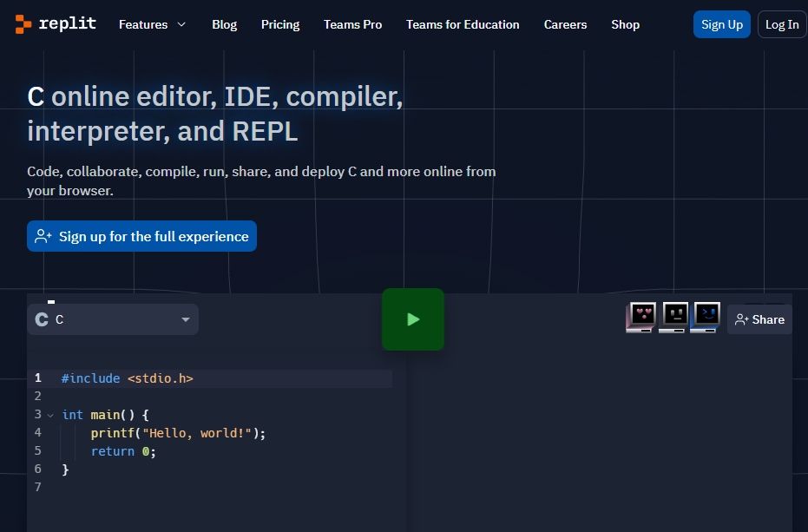Click the heart-eyes computer icon

tap(641, 317)
